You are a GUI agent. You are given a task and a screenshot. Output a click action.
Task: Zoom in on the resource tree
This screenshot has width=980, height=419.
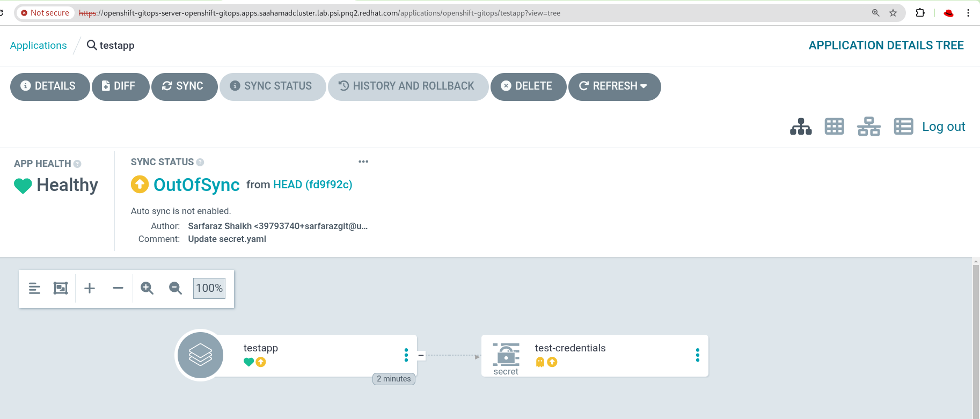147,288
